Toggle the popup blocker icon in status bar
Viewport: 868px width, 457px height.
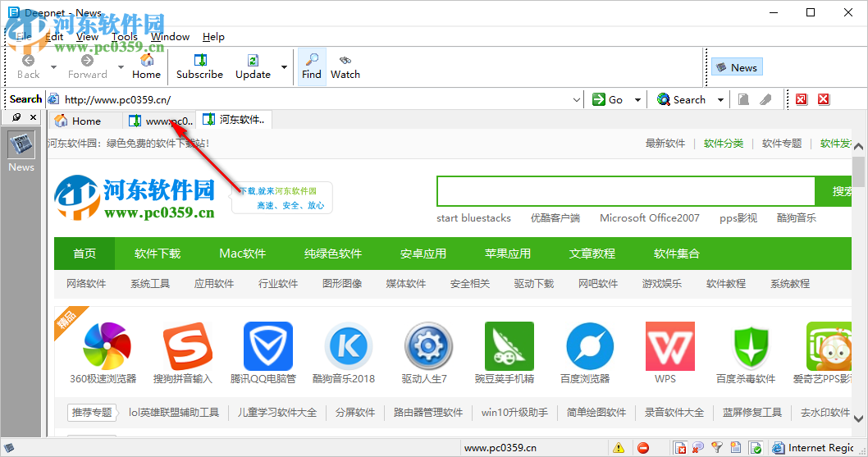tap(680, 448)
